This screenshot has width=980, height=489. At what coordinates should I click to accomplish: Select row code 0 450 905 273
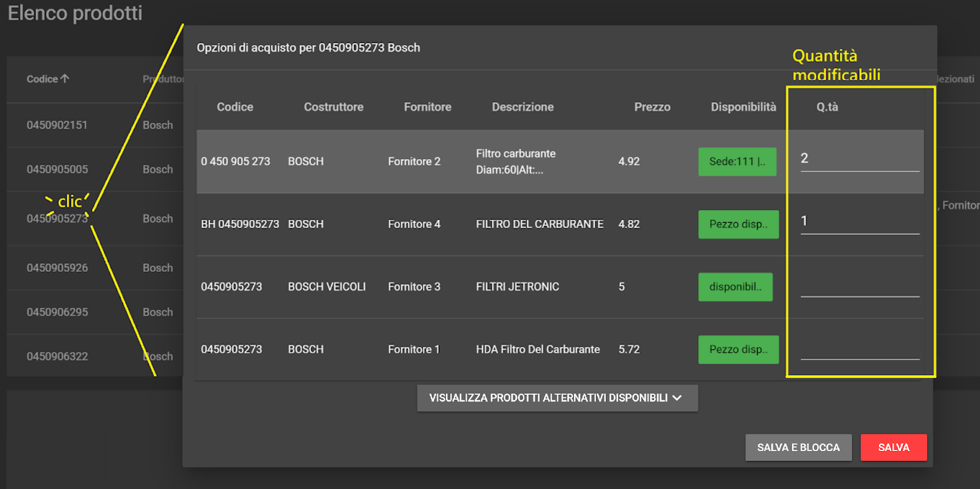pyautogui.click(x=236, y=162)
